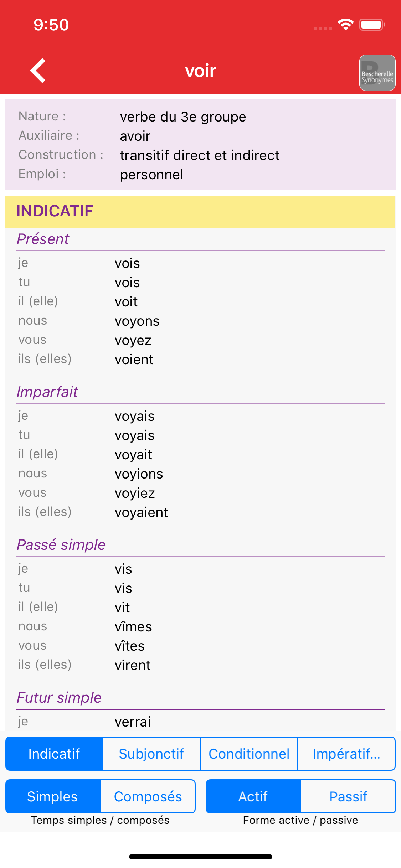The height and width of the screenshot is (868, 401).
Task: Tap the Imparfait heading
Action: 47,392
